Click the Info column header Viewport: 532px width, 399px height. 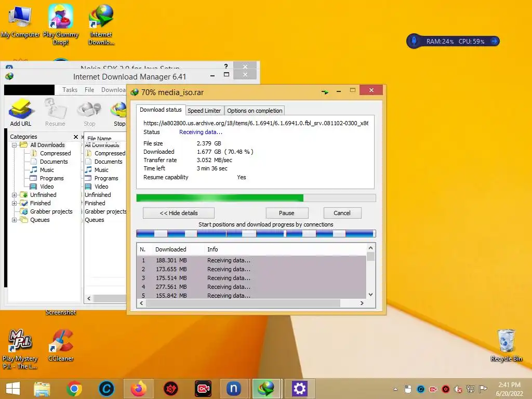coord(212,249)
